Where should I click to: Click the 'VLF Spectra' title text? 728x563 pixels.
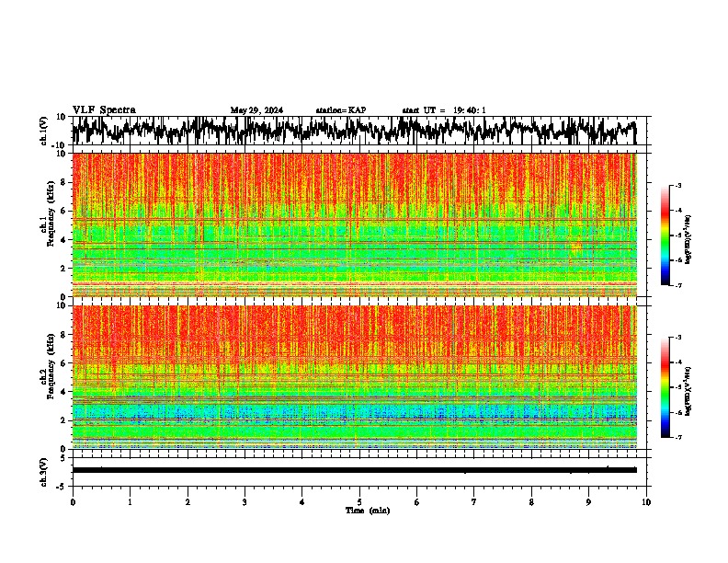pyautogui.click(x=104, y=110)
